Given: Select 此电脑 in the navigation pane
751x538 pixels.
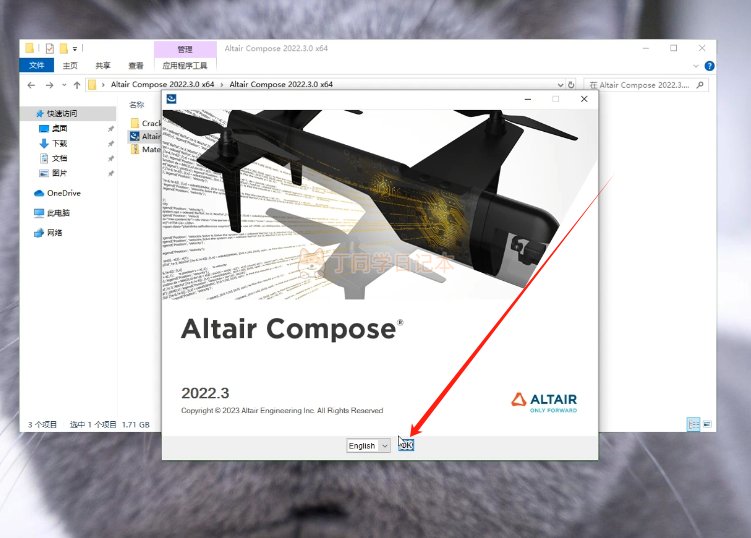Looking at the screenshot, I should point(52,213).
